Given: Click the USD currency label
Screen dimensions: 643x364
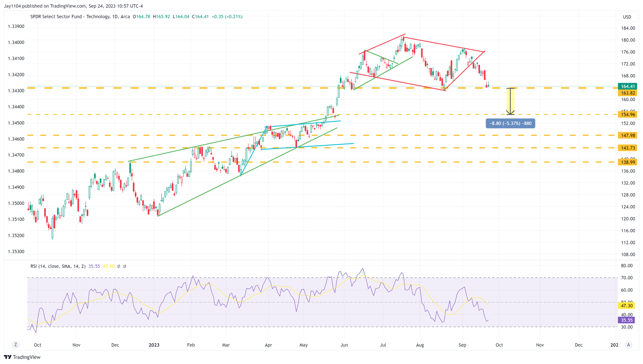Looking at the screenshot, I should pyautogui.click(x=627, y=17).
